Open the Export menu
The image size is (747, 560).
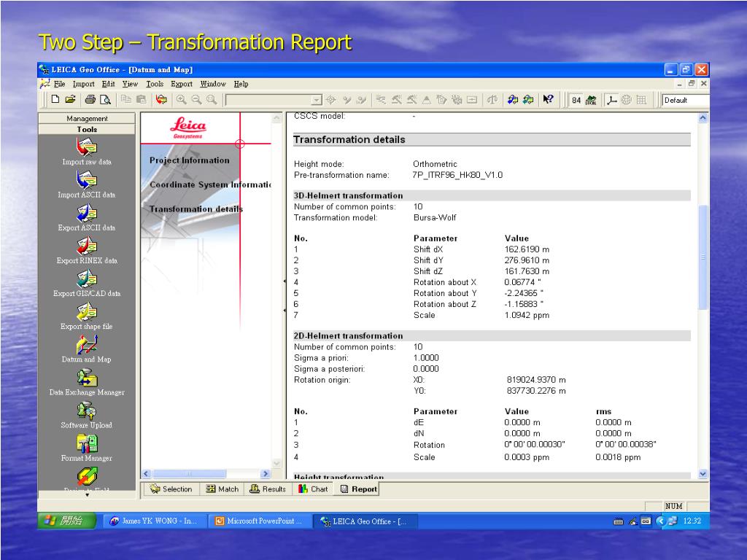(182, 84)
